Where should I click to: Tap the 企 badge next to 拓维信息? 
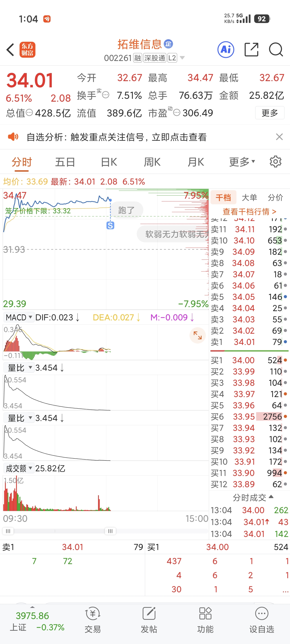168,44
